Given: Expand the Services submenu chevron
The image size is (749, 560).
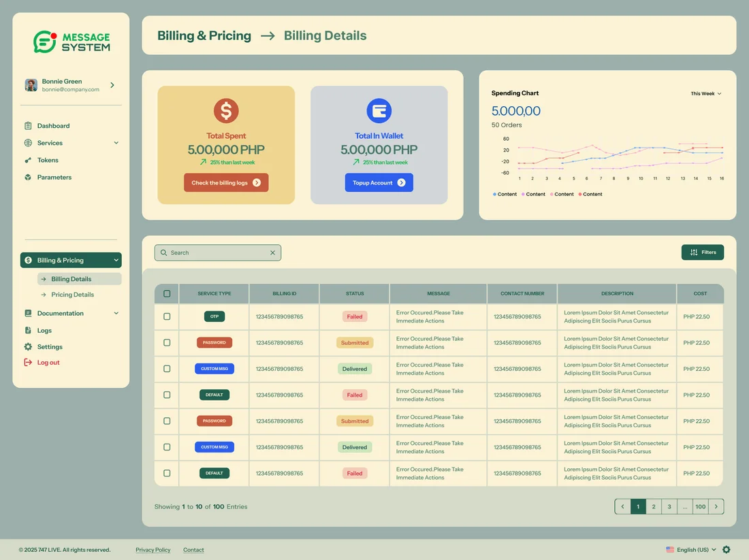Looking at the screenshot, I should [x=116, y=143].
